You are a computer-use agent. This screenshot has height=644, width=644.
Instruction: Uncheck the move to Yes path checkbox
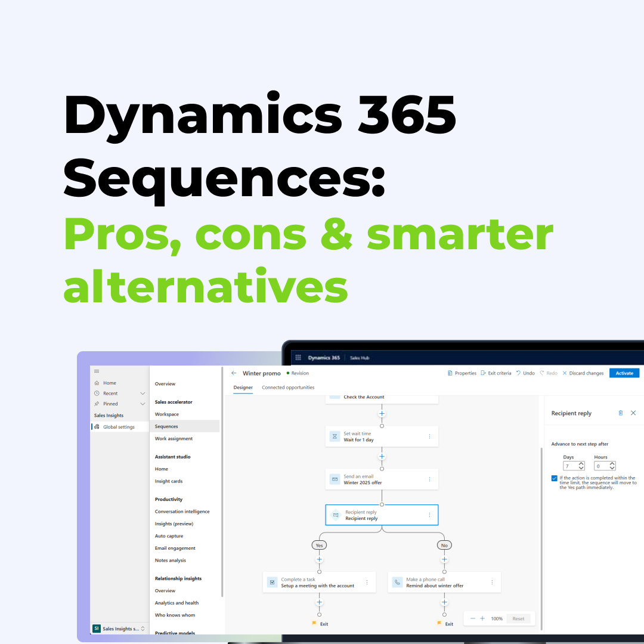[x=555, y=478]
